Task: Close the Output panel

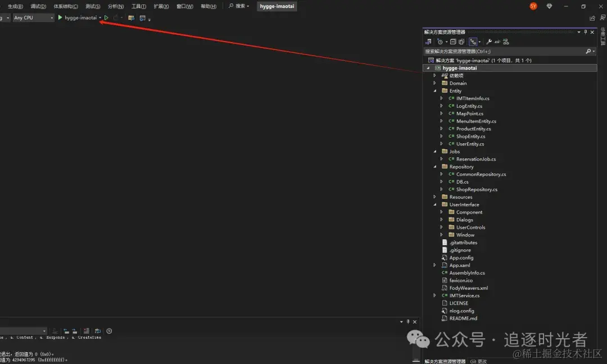Action: point(415,322)
